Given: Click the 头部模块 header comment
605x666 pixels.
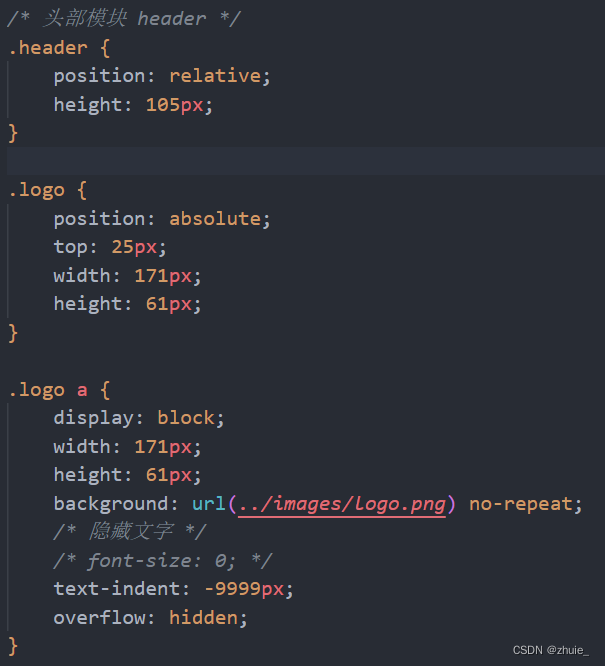Looking at the screenshot, I should (x=124, y=19).
